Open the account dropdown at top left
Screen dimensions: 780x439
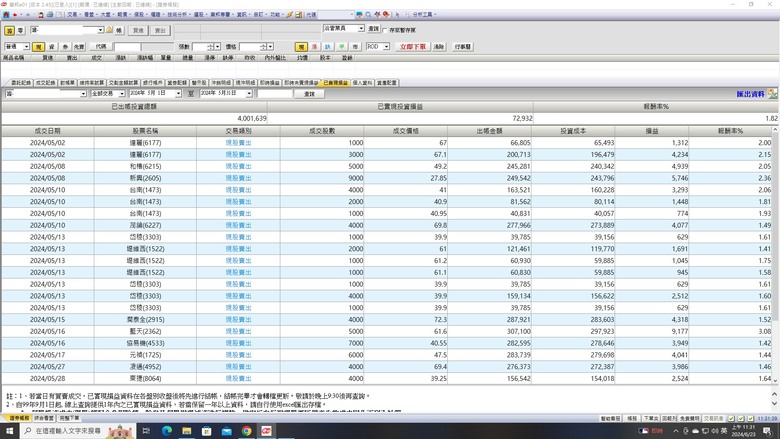(100, 30)
